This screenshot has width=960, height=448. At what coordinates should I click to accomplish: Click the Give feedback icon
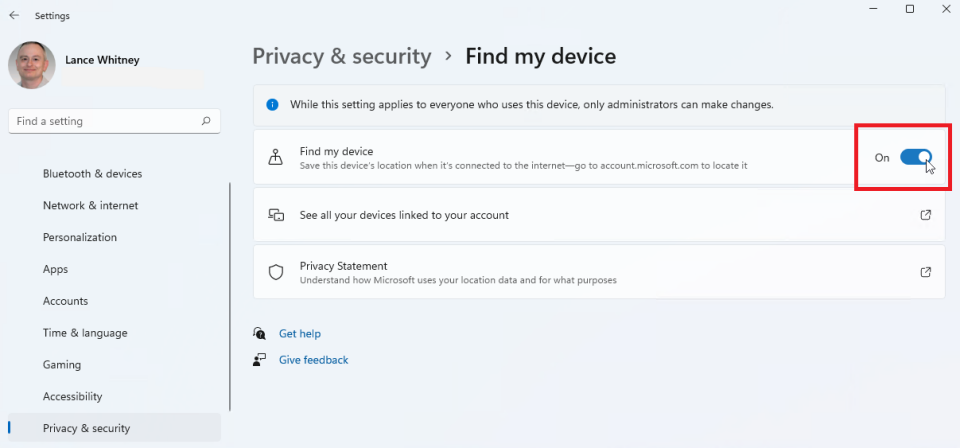260,360
